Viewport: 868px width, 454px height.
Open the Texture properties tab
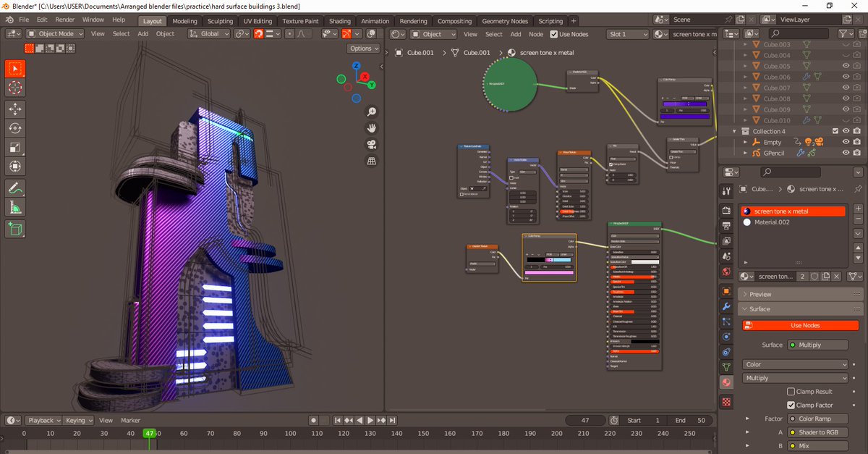pyautogui.click(x=726, y=401)
